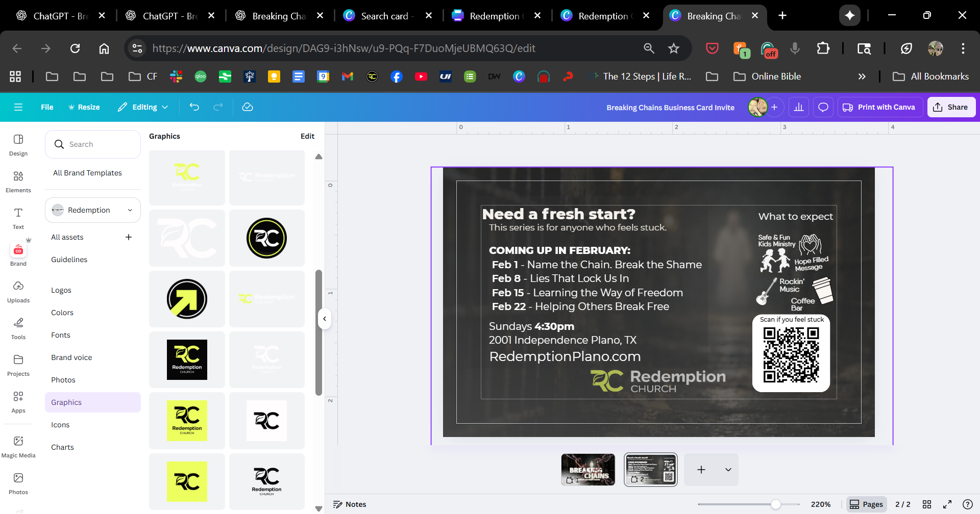Toggle the grid view of pages
Viewport: 980px width, 514px height.
(927, 504)
